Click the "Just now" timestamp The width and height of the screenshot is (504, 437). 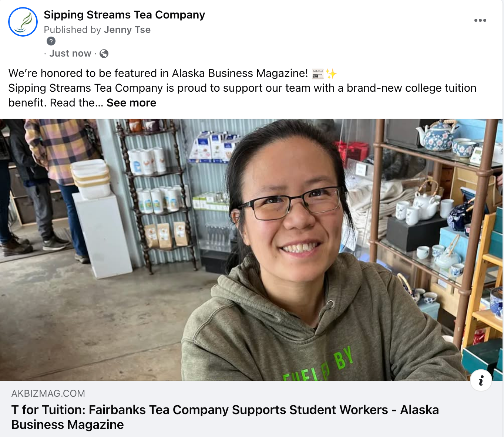coord(70,54)
